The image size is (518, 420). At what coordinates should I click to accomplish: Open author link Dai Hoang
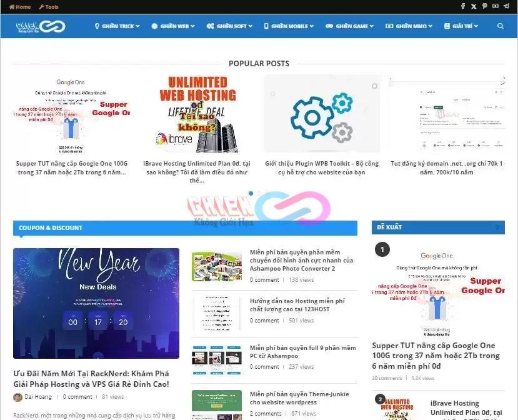click(38, 397)
